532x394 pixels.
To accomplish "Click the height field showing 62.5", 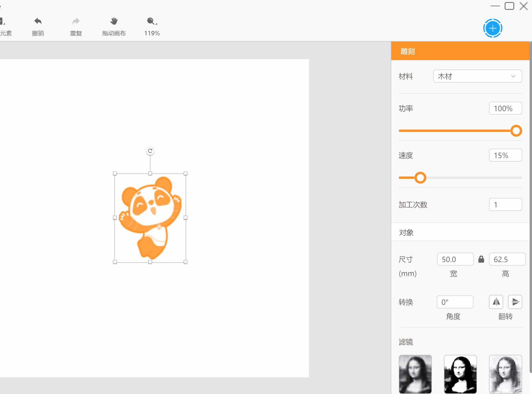I will (507, 259).
